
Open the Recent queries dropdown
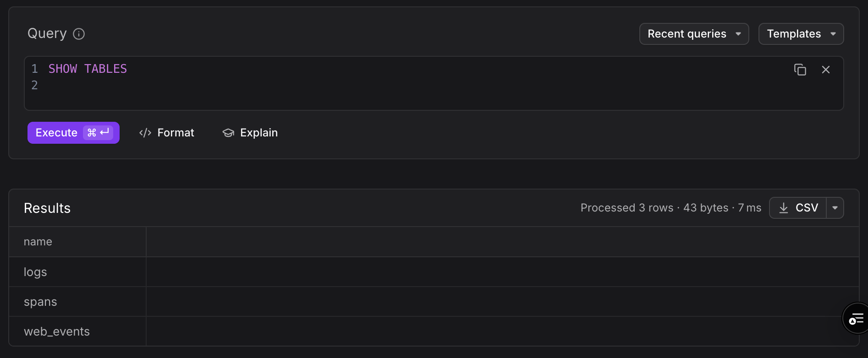694,34
